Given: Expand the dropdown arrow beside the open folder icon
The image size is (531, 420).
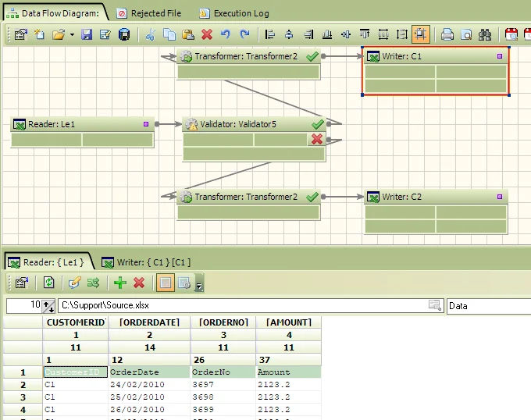Looking at the screenshot, I should pyautogui.click(x=72, y=34).
